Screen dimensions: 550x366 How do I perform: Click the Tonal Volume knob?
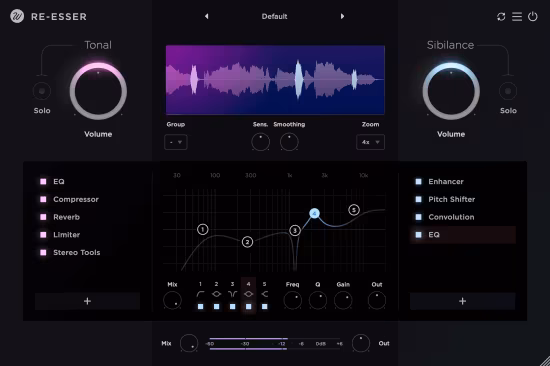coord(98,91)
